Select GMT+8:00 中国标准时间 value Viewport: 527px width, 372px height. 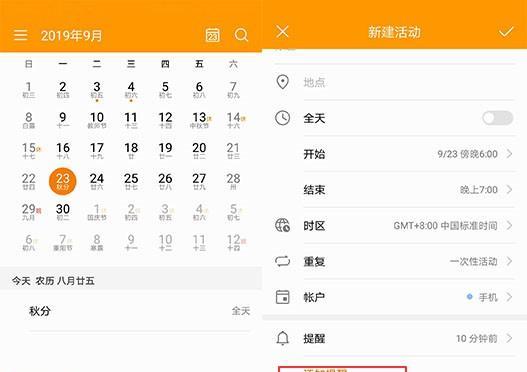(x=445, y=225)
